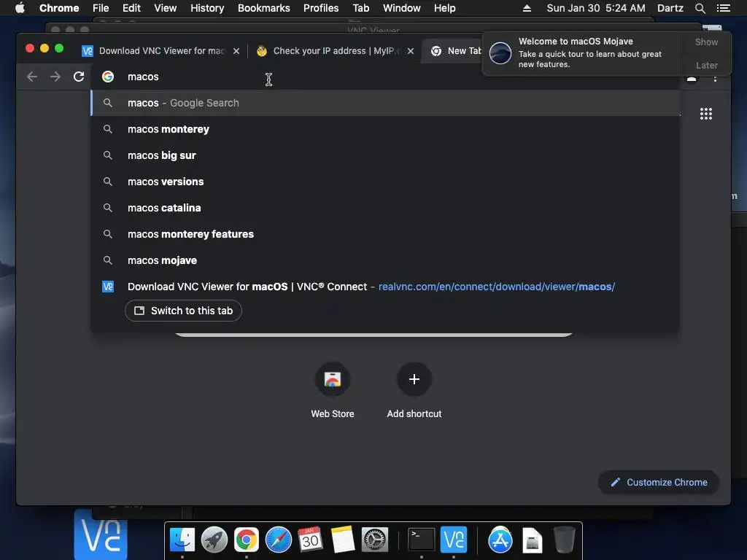
Task: Open the History menu
Action: click(x=207, y=8)
